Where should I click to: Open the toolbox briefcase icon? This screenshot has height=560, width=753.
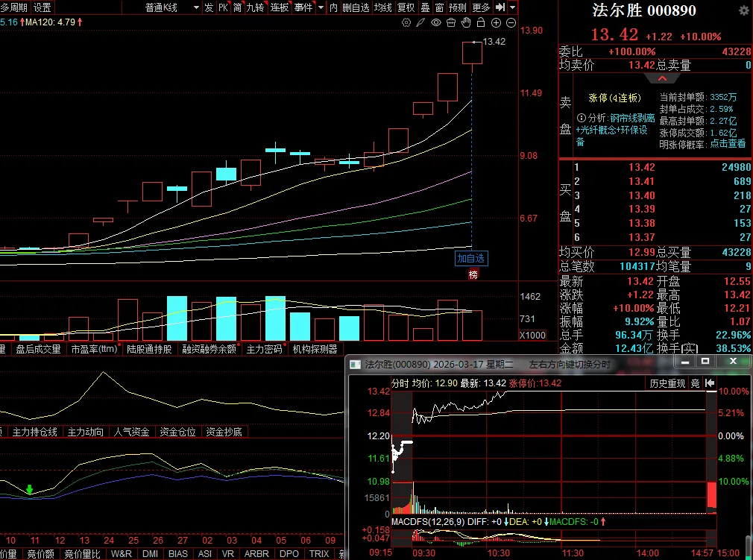(451, 22)
